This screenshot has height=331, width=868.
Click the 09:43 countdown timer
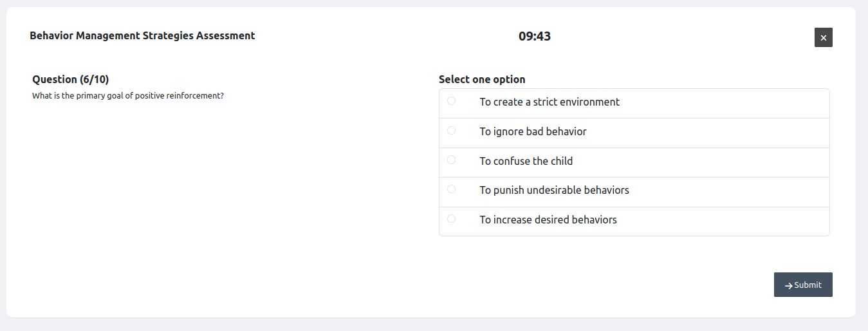[534, 36]
